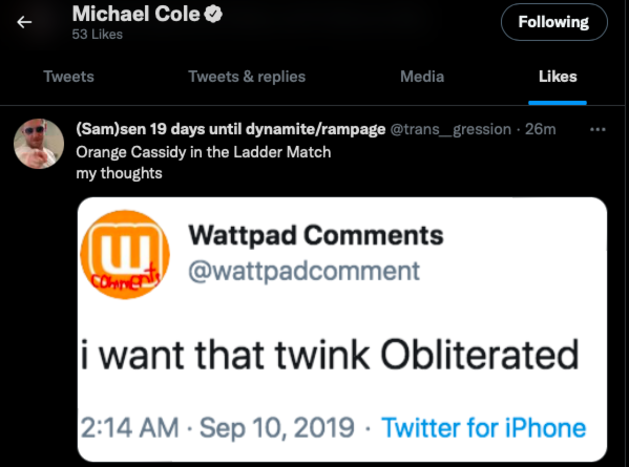The image size is (629, 467).
Task: Click the "i want that twink Obliterated" text
Action: pos(331,355)
